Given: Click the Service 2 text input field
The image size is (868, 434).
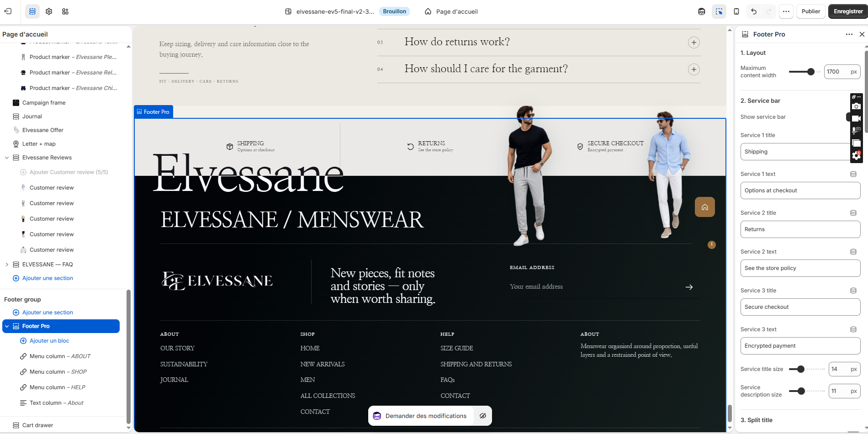Looking at the screenshot, I should pyautogui.click(x=800, y=268).
